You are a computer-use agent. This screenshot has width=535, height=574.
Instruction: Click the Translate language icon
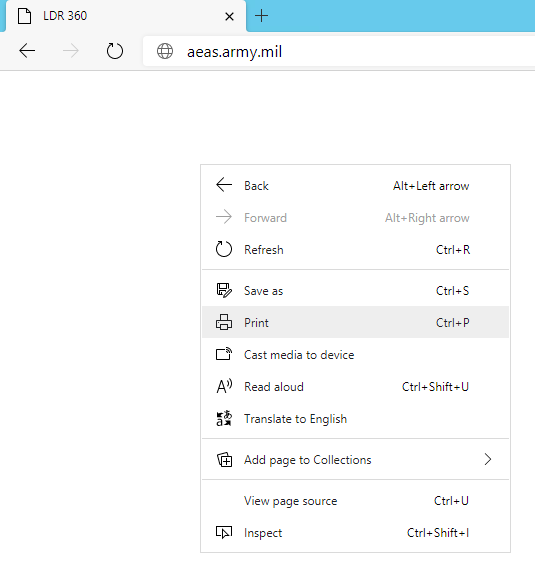[224, 418]
